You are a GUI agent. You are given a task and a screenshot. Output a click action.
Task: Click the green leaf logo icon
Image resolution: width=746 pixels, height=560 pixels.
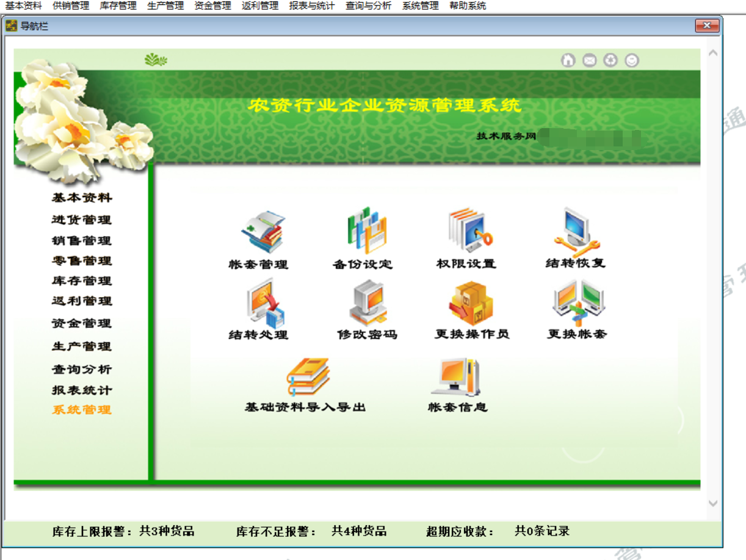[156, 59]
